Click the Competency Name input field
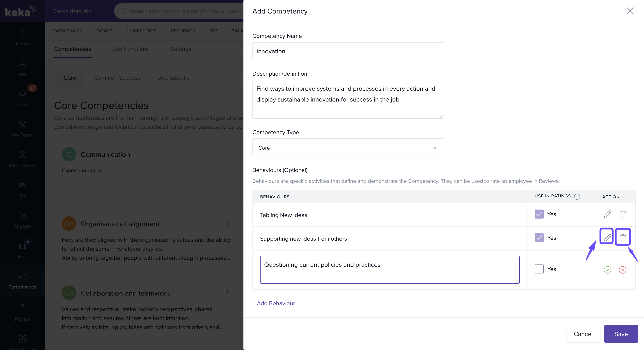 coord(348,51)
